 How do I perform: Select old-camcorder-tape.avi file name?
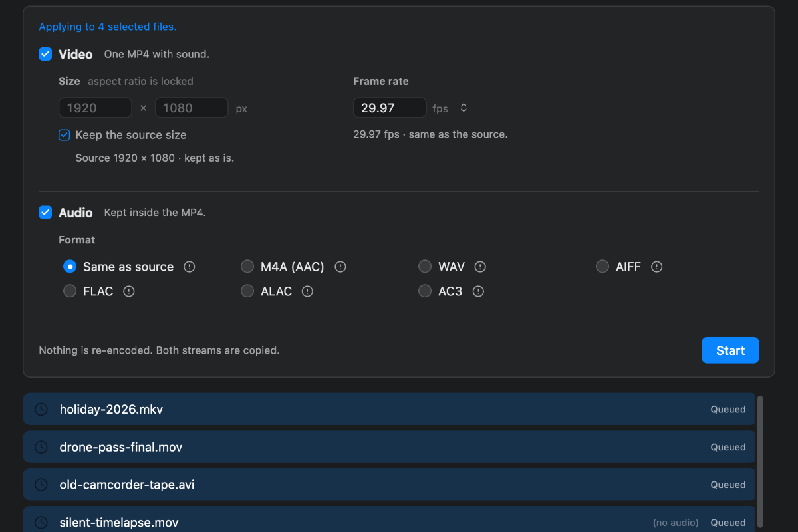pyautogui.click(x=127, y=485)
